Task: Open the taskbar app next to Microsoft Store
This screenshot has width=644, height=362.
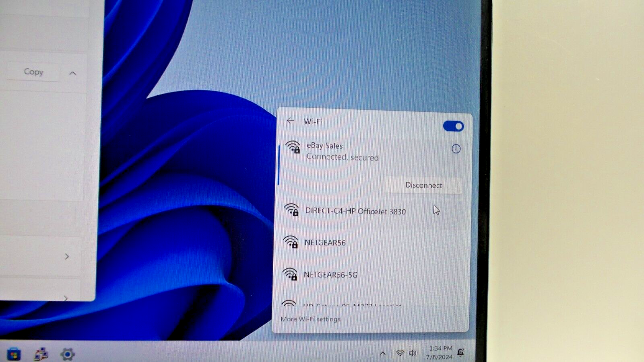Action: [41, 354]
